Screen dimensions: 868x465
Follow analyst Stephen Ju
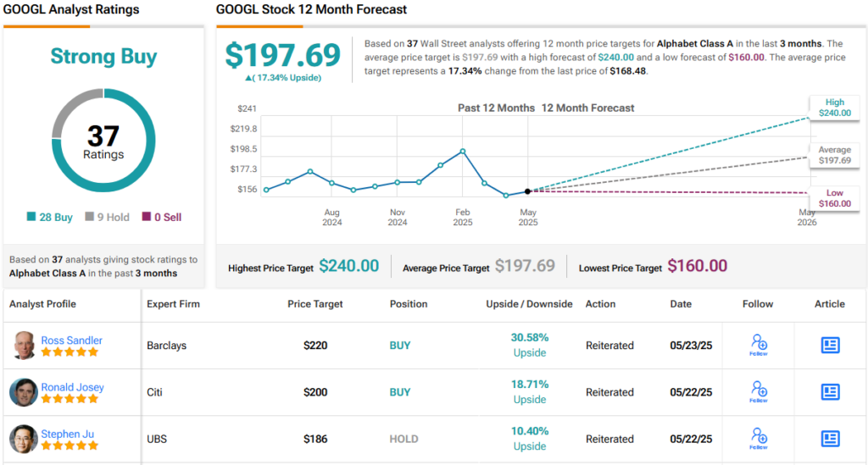click(x=759, y=439)
